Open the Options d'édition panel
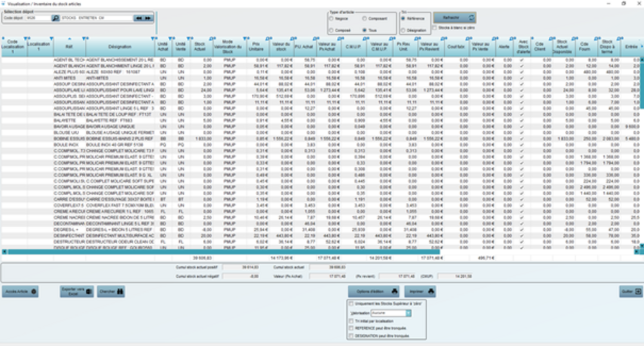644x346 pixels. point(374,291)
